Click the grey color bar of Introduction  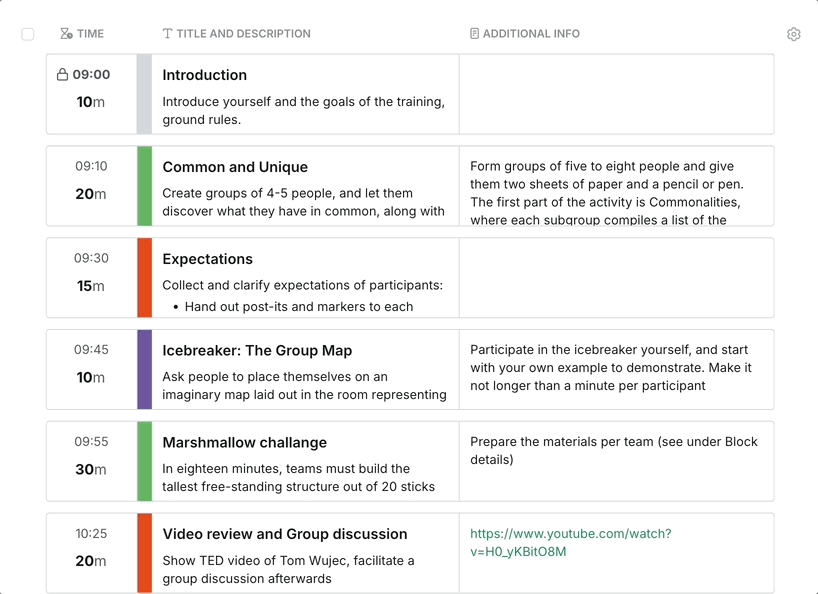click(x=144, y=94)
